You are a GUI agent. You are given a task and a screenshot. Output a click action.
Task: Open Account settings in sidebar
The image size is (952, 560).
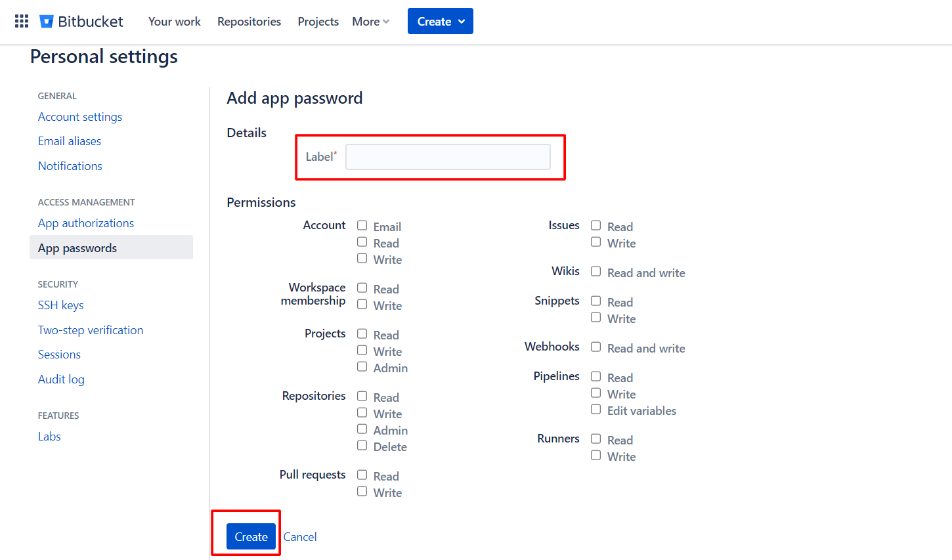pyautogui.click(x=80, y=117)
